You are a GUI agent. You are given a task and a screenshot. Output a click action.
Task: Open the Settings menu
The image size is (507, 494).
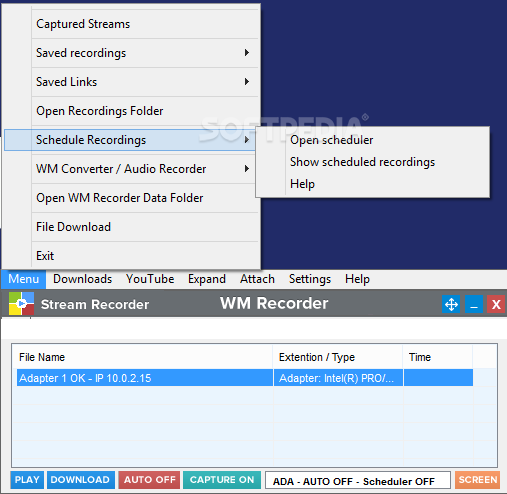click(x=310, y=279)
